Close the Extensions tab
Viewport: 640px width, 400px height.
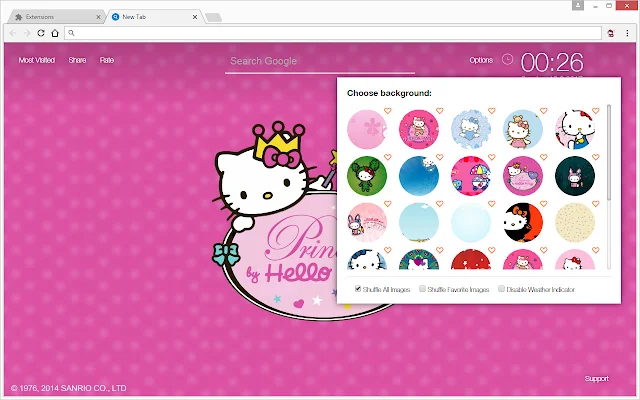tap(98, 17)
